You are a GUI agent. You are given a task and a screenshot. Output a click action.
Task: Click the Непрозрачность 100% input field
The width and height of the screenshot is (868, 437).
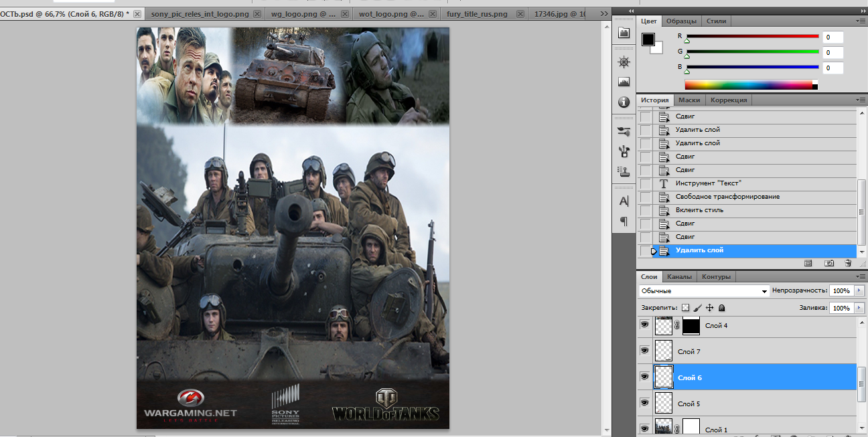click(x=841, y=291)
